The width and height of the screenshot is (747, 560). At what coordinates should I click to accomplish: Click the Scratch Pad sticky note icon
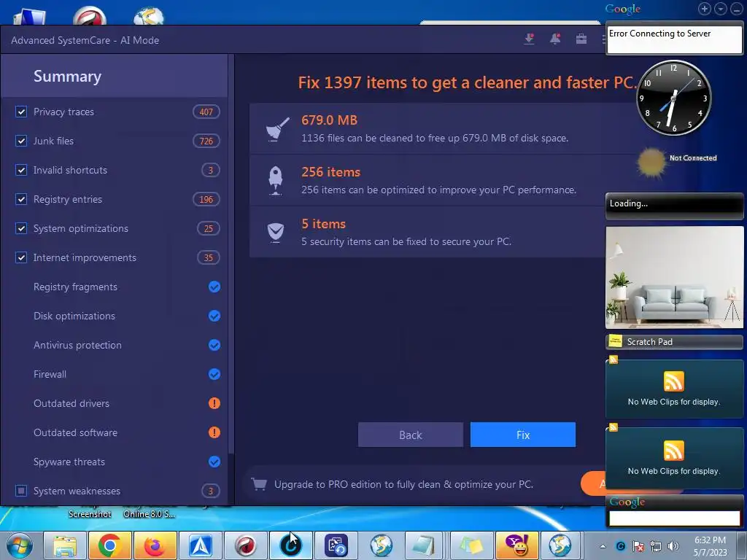pos(616,341)
